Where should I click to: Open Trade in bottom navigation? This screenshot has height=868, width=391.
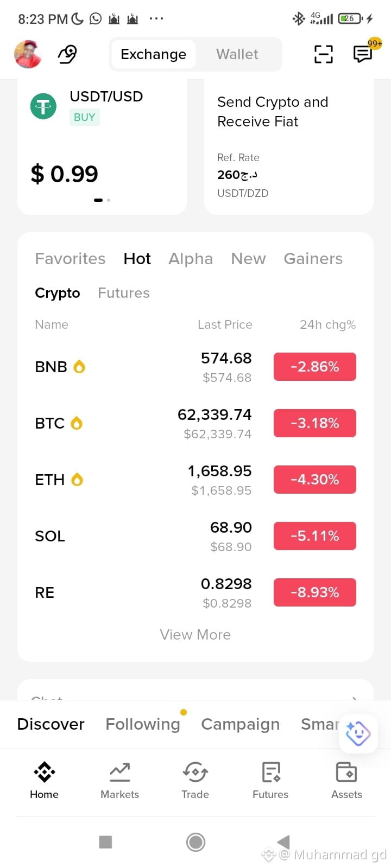(x=195, y=780)
